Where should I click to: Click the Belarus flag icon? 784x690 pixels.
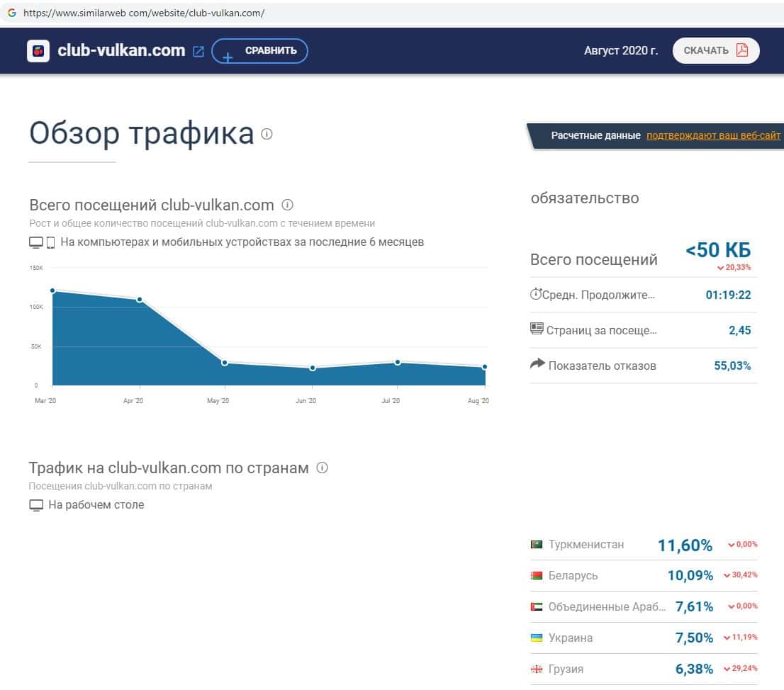(537, 576)
